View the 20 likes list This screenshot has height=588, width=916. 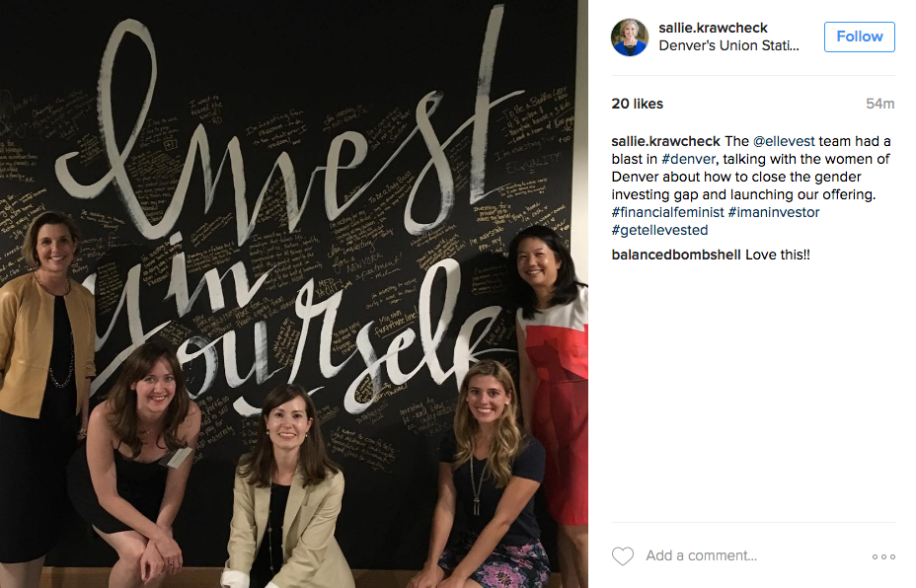[x=638, y=104]
